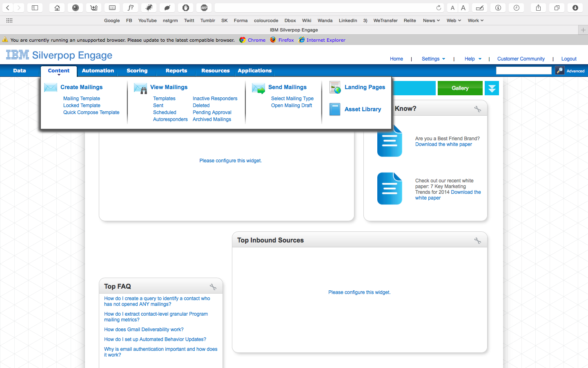Open the Data menu tab
Viewport: 588px width, 368px height.
pos(20,71)
